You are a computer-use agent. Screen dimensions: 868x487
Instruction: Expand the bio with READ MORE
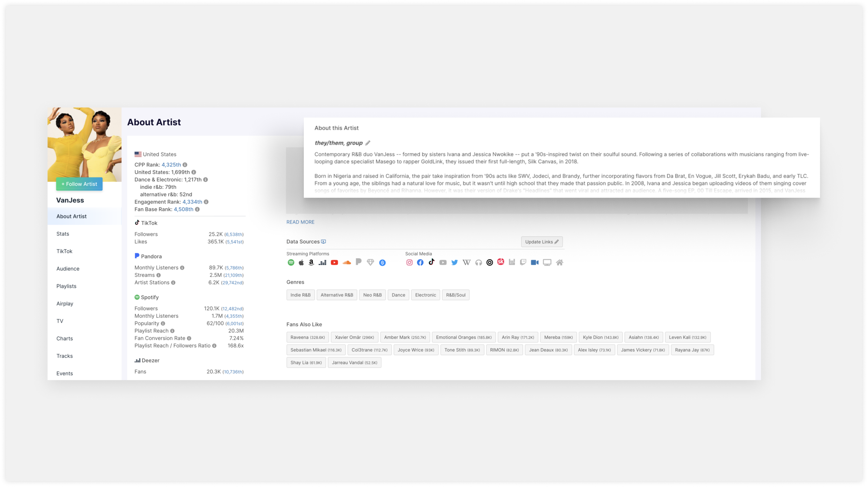[300, 222]
